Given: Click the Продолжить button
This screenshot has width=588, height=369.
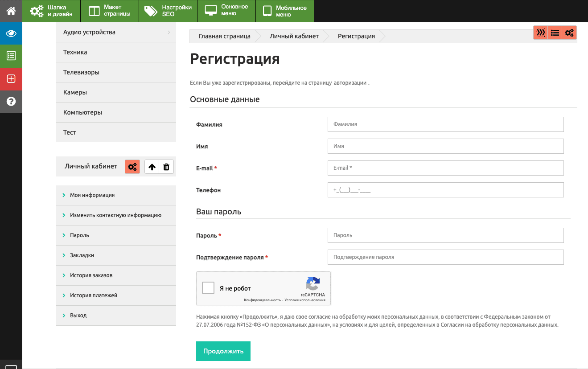Looking at the screenshot, I should click(223, 351).
